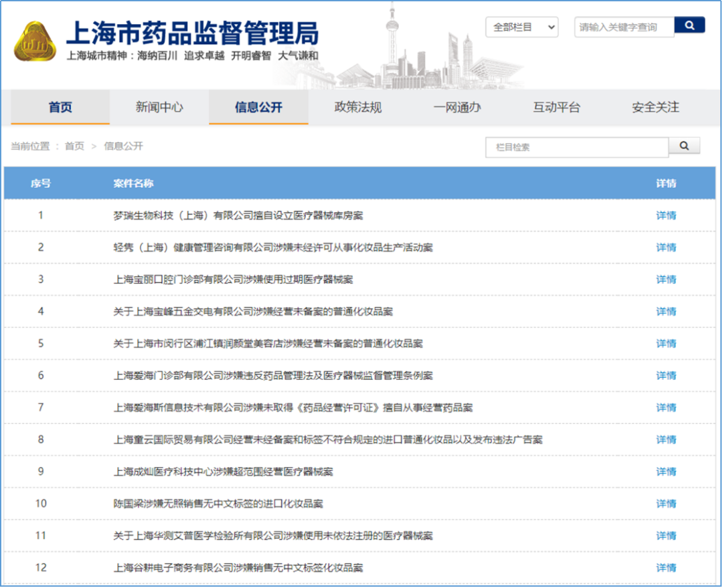Click 首页 in the breadcrumb path

click(x=74, y=146)
